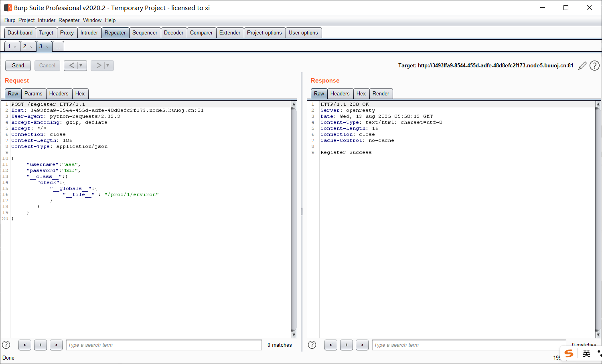The image size is (602, 364).
Task: Show the response Headers view
Action: click(340, 94)
